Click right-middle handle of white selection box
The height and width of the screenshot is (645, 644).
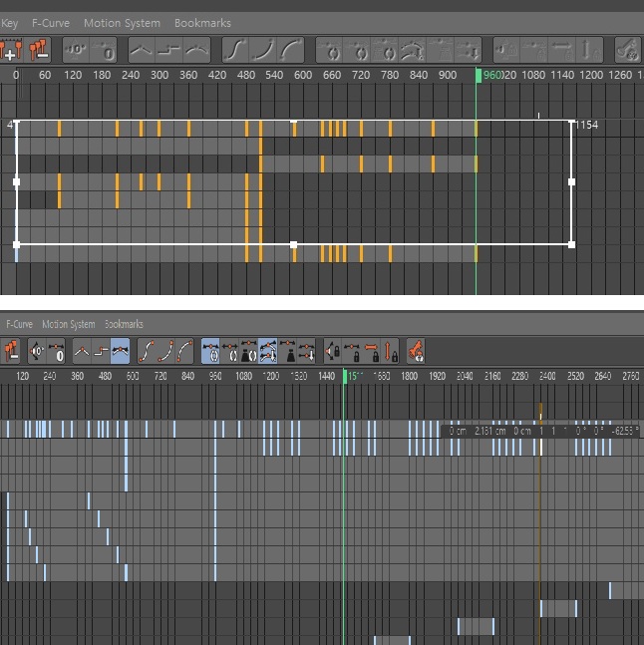pyautogui.click(x=571, y=181)
